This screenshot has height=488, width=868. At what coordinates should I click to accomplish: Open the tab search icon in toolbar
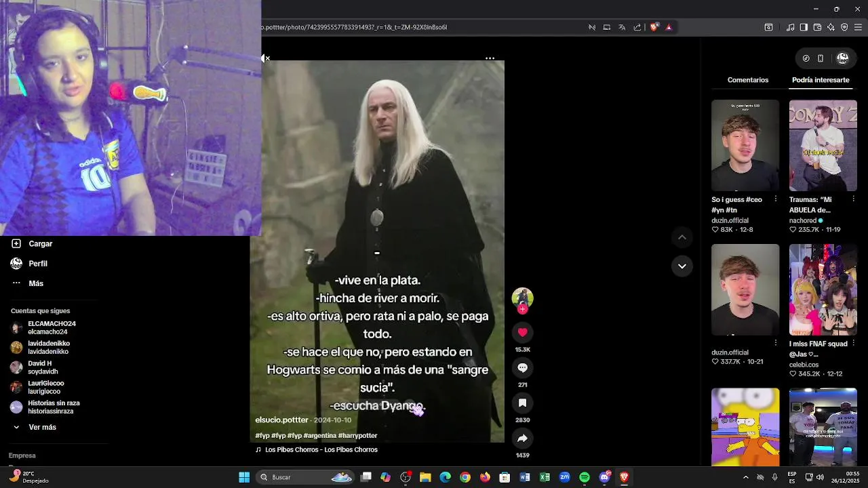click(768, 27)
